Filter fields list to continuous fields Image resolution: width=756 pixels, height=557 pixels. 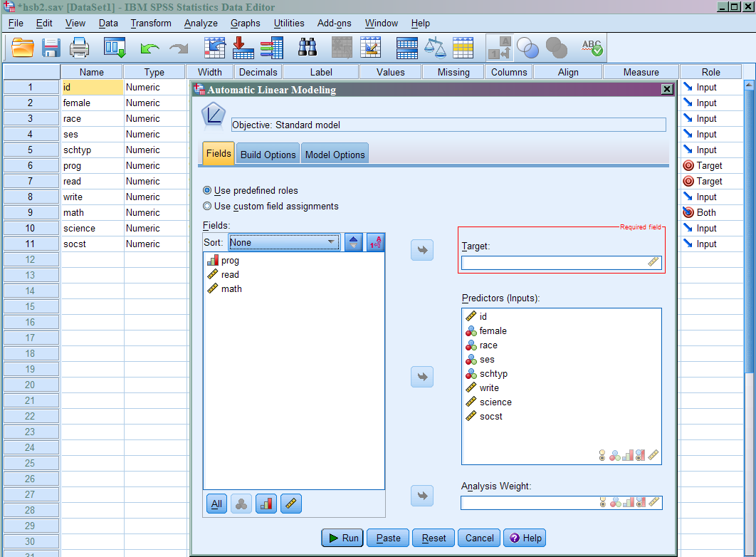coord(290,504)
